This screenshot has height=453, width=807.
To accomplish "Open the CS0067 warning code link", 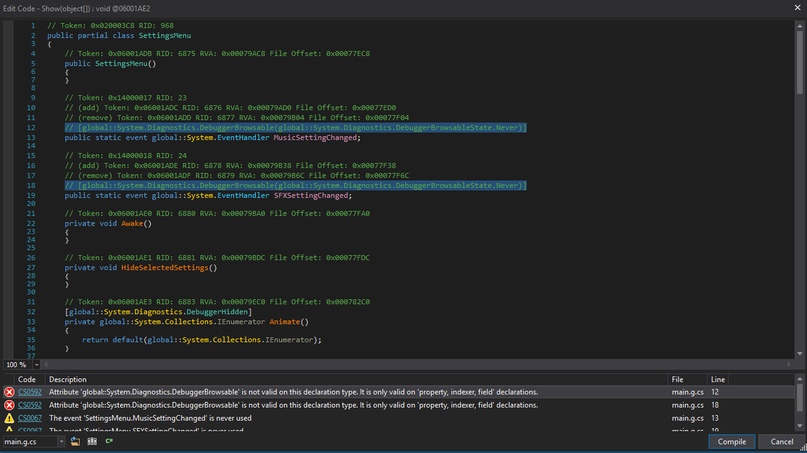I will pyautogui.click(x=29, y=418).
